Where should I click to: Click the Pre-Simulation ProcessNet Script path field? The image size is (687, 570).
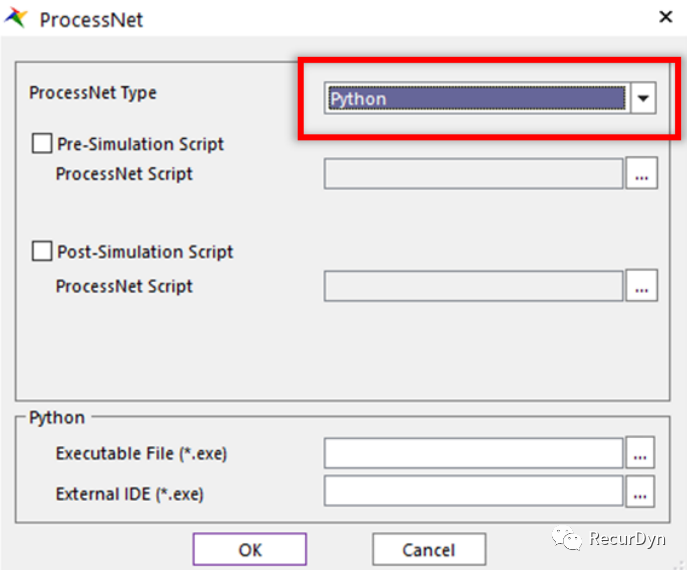pos(473,174)
